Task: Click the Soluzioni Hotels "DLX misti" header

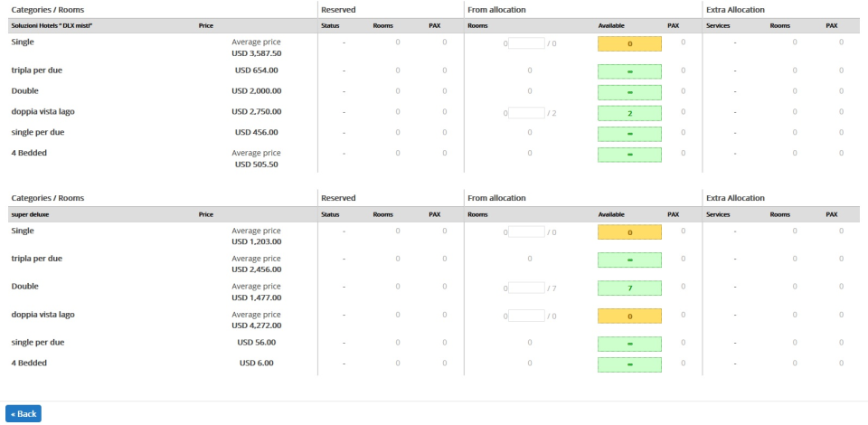Action: [x=52, y=25]
